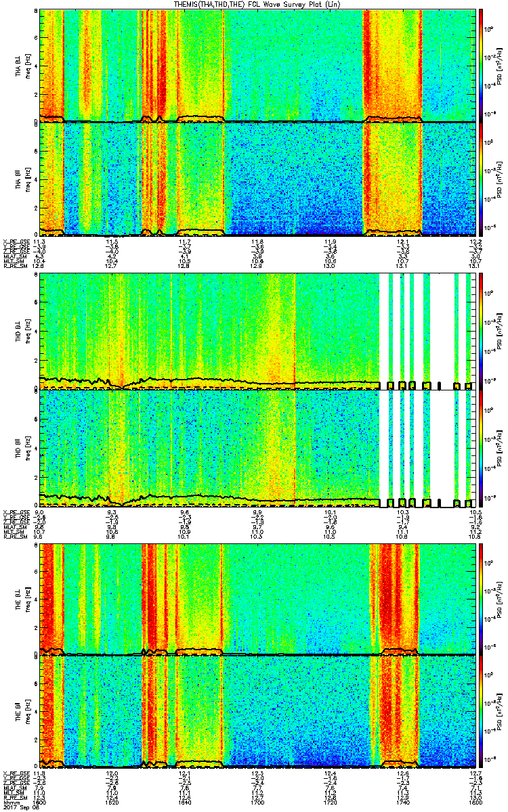Click the PSD color bar beside THA B-parallel
508x812 pixels.
(482, 179)
